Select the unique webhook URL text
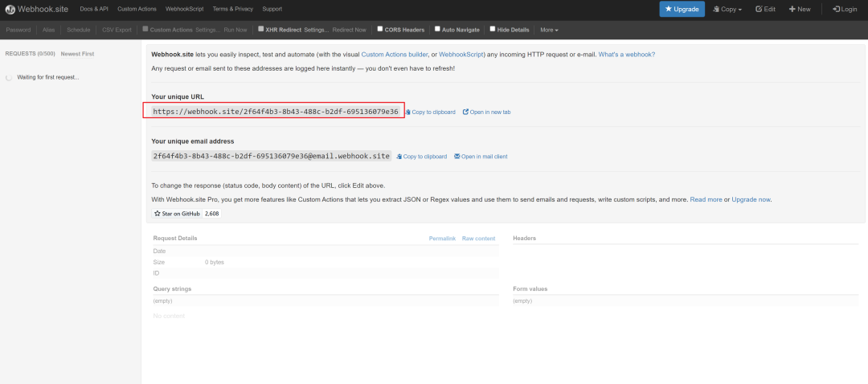The image size is (868, 384). [x=275, y=112]
